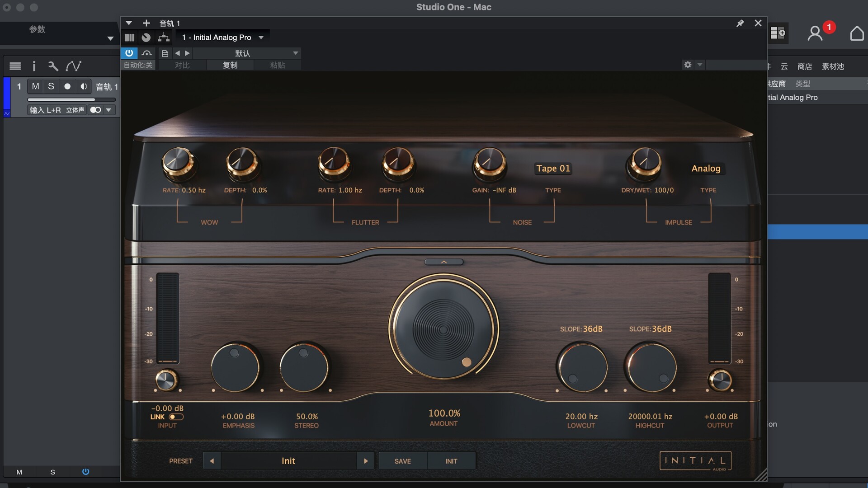This screenshot has width=868, height=488.
Task: Open the 默认 preset dropdown
Action: (247, 53)
